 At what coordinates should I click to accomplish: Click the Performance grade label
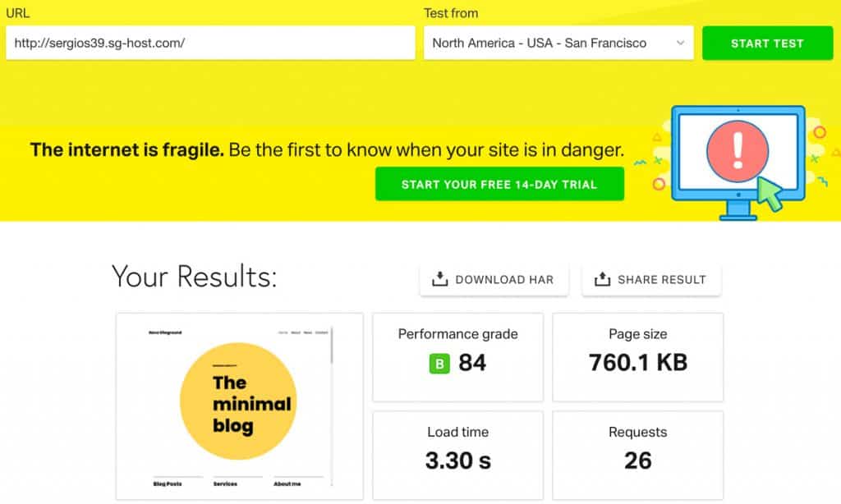[x=457, y=334]
